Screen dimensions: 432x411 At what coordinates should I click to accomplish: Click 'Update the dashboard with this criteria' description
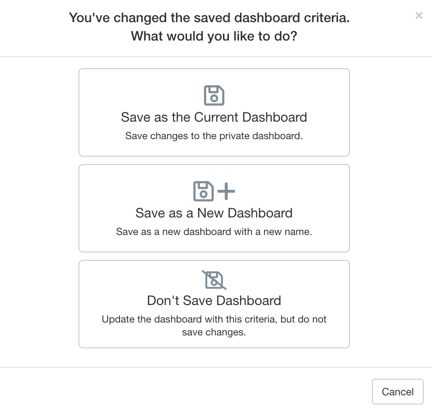(189, 319)
